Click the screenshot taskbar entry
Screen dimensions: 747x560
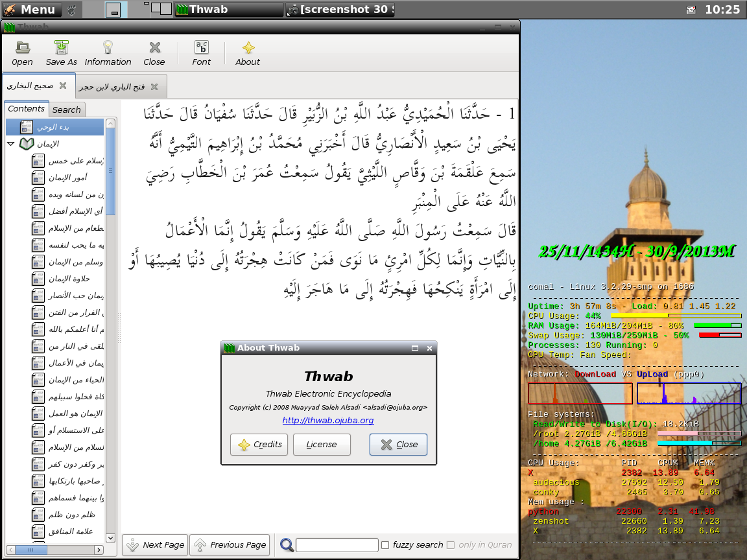340,9
